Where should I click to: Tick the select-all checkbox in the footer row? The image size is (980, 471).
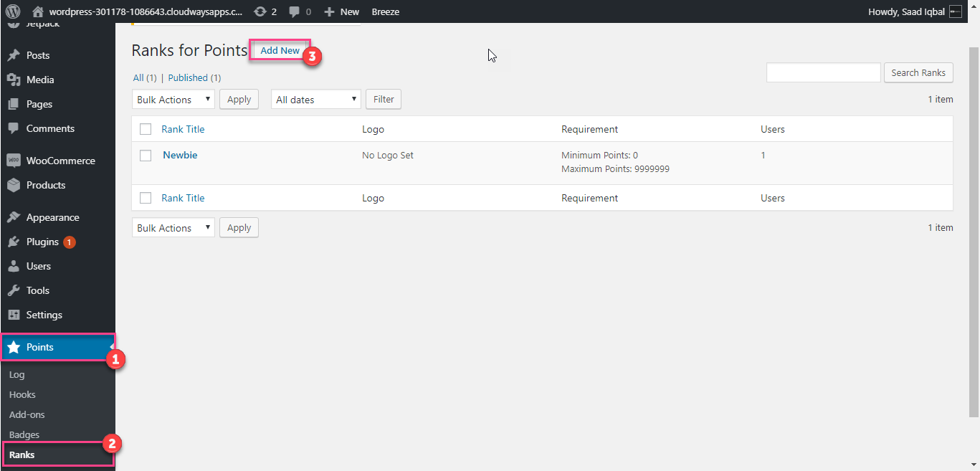click(x=146, y=198)
